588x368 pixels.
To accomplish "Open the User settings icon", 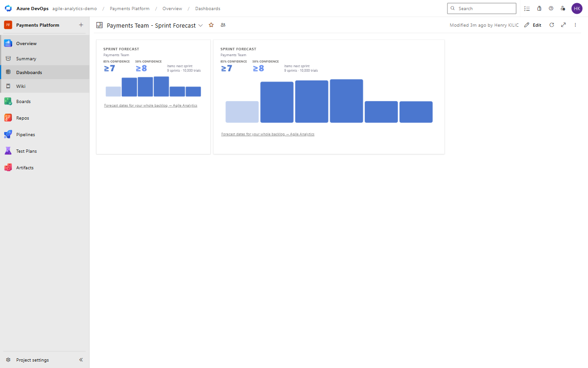I will pos(563,8).
